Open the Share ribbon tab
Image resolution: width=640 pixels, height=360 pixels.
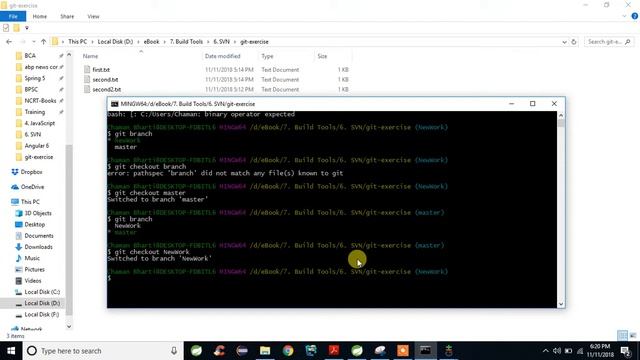[67, 16]
